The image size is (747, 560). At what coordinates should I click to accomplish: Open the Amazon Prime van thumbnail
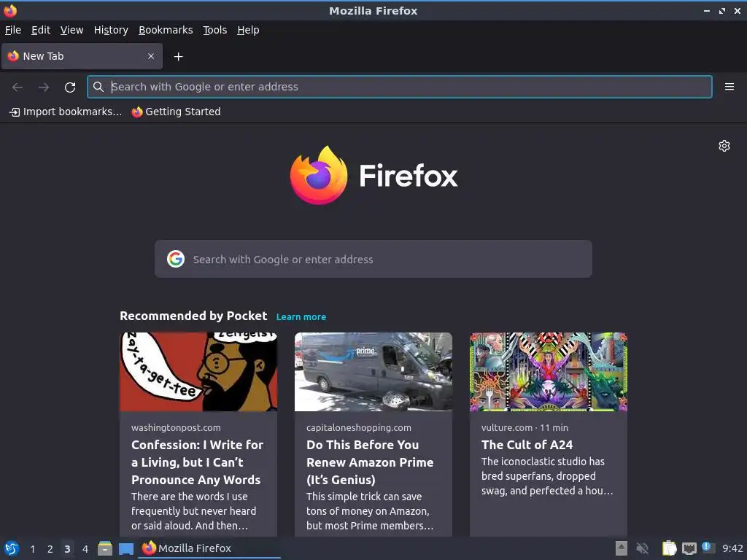click(x=373, y=372)
